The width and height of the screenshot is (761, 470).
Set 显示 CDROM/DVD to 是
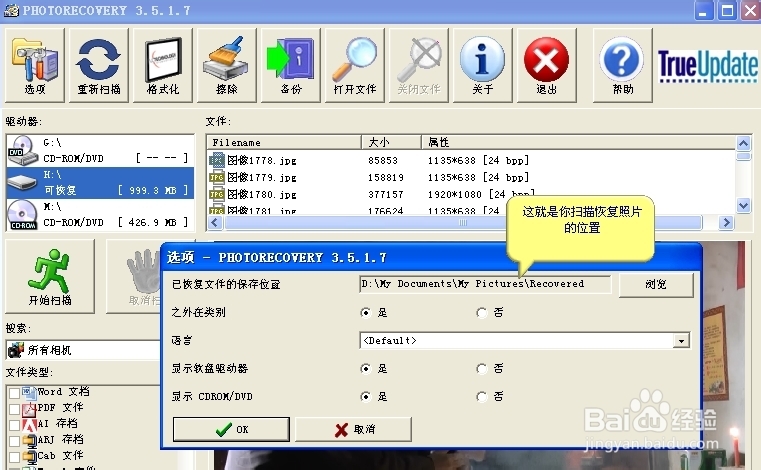pos(366,397)
